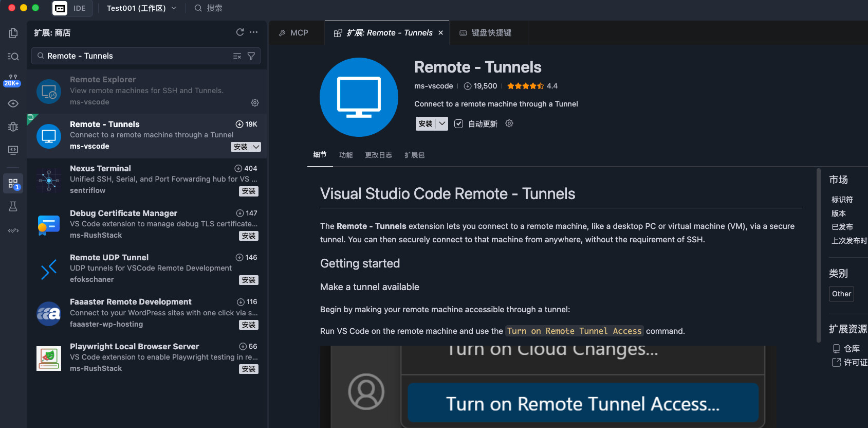This screenshot has width=868, height=428.
Task: Open the gear menu for Remote Explorer
Action: 255,103
